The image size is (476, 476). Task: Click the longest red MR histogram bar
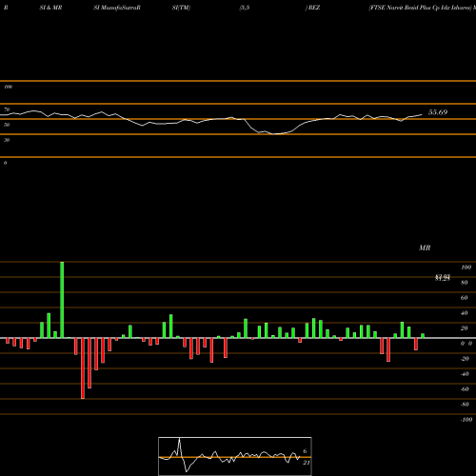[x=83, y=368]
